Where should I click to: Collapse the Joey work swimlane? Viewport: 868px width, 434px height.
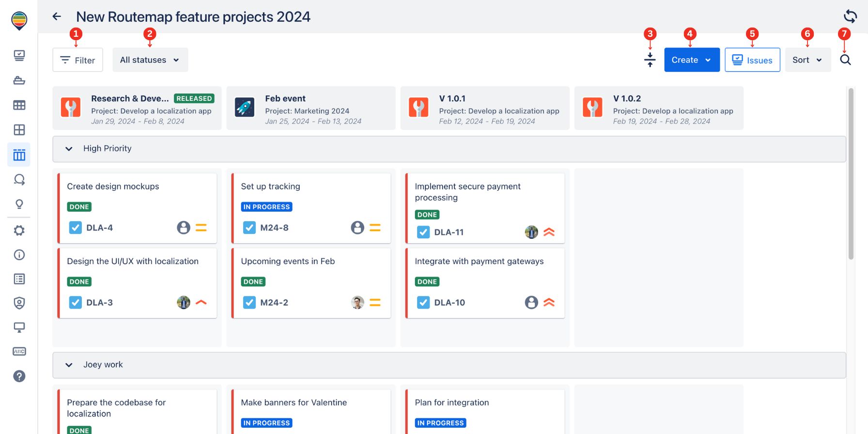[69, 365]
